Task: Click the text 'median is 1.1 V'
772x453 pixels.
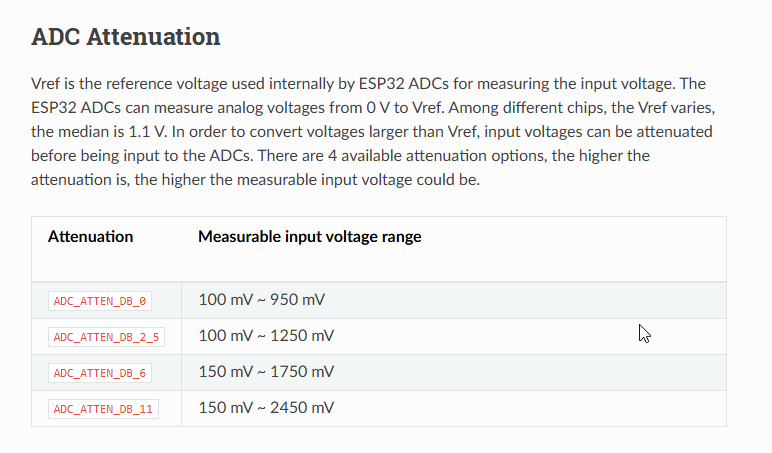Action: [x=115, y=132]
